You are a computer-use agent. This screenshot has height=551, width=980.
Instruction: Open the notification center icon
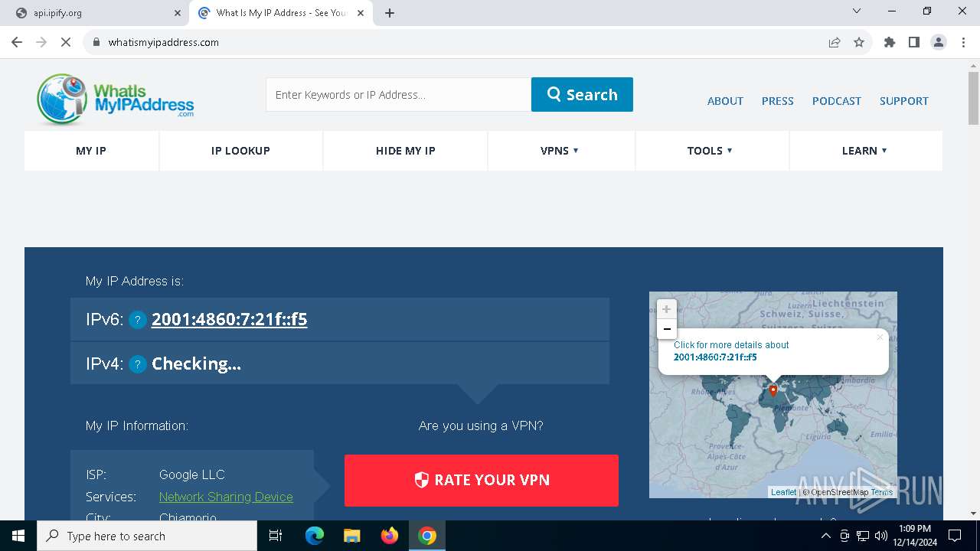(x=955, y=536)
